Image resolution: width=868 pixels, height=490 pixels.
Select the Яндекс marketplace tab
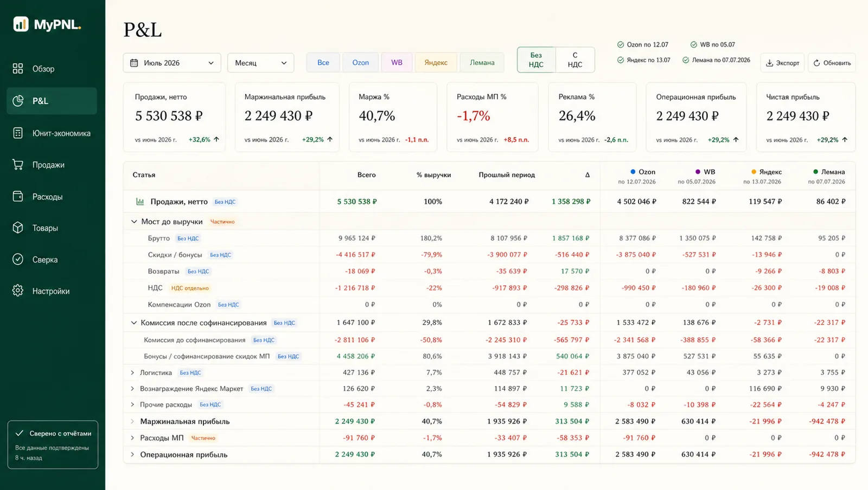[x=436, y=62]
